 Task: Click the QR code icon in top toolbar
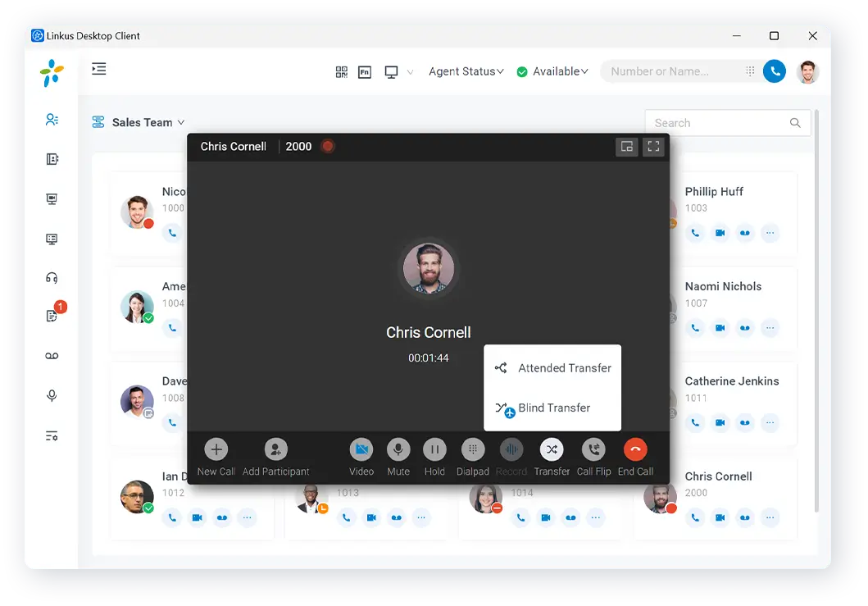click(342, 72)
